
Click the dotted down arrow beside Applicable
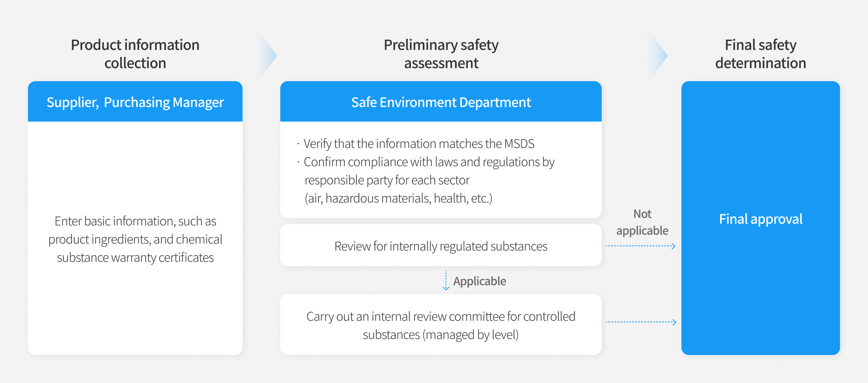(446, 280)
